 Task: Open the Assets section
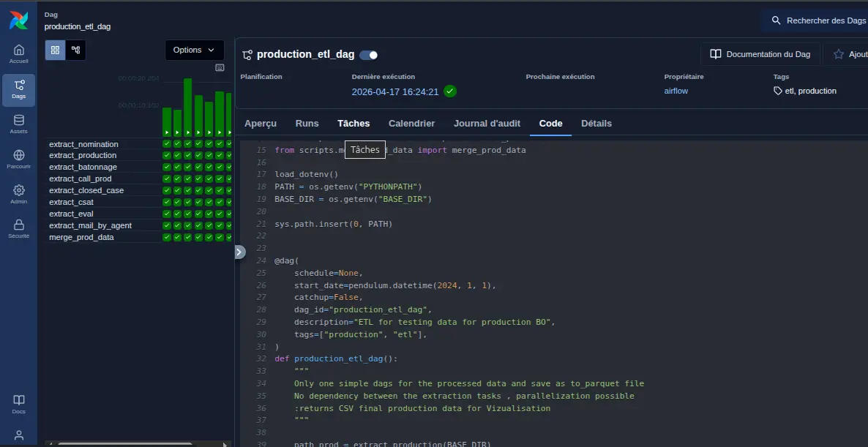(x=19, y=124)
